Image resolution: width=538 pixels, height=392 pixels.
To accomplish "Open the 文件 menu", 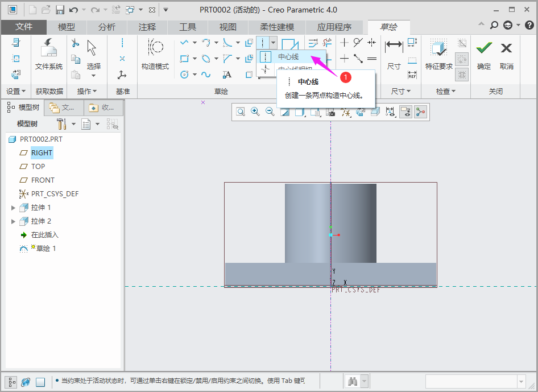I will click(x=24, y=27).
